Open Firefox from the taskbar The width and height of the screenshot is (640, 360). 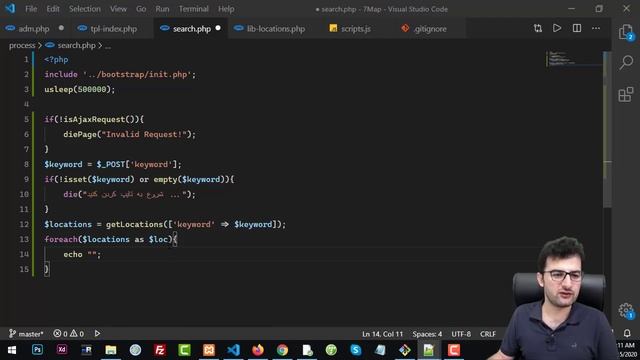point(258,350)
